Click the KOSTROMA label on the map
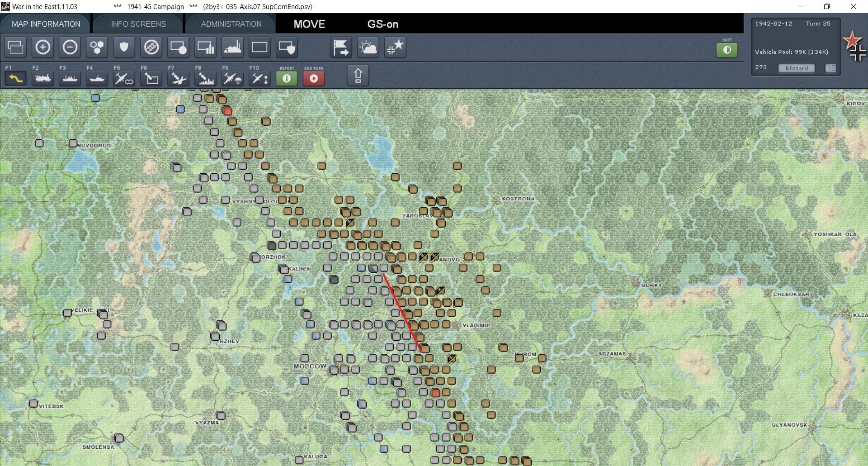This screenshot has width=868, height=466. [518, 199]
